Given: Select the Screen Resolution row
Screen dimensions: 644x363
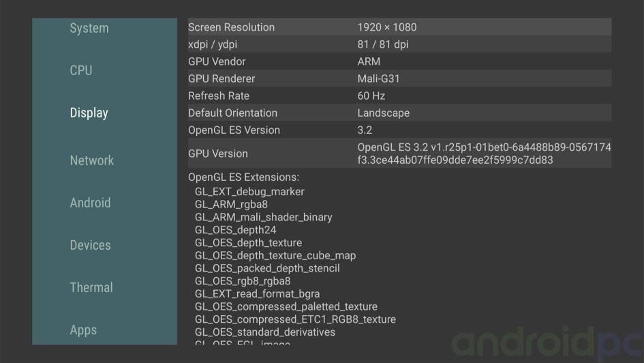Looking at the screenshot, I should (x=399, y=27).
